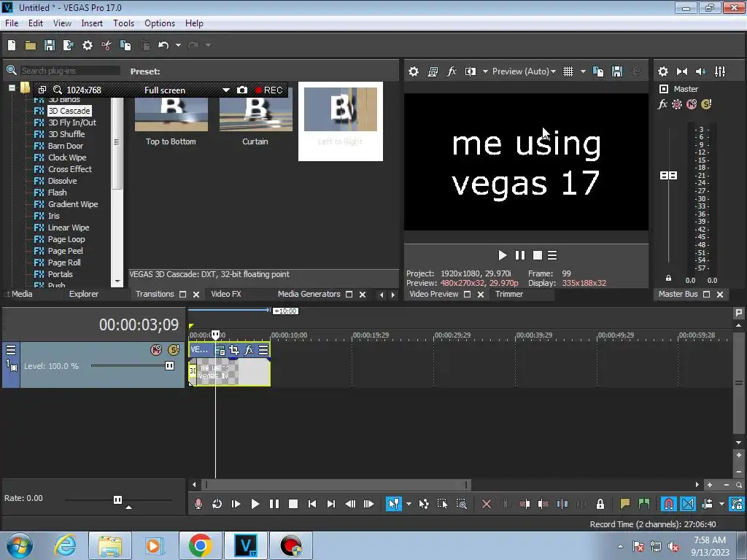Switch to the Media Generators tab
Image resolution: width=747 pixels, height=560 pixels.
[309, 295]
